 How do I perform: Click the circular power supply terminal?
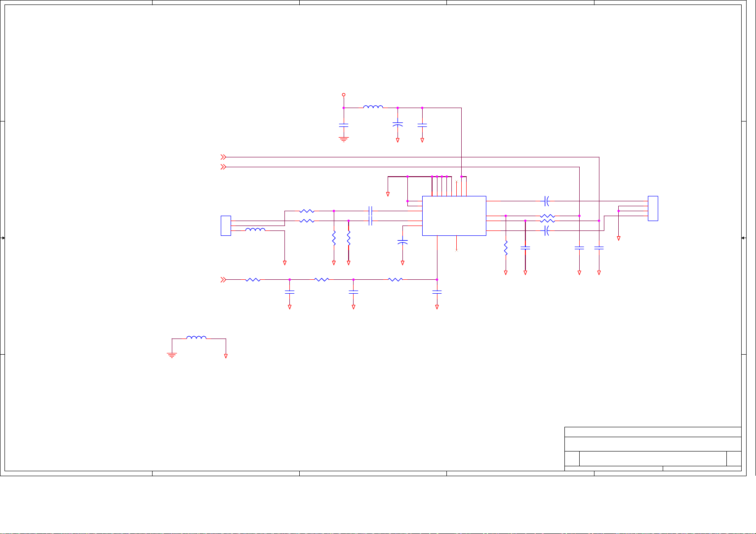(344, 95)
